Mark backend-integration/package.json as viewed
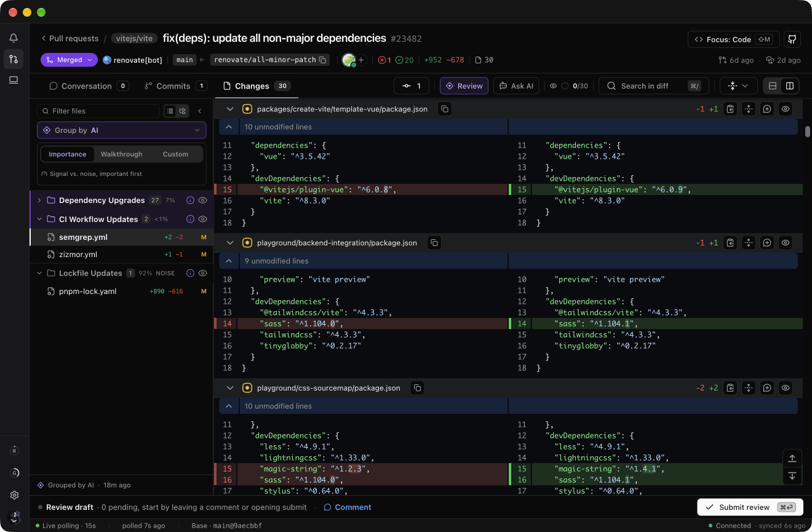Viewport: 812px width, 532px height. click(786, 243)
